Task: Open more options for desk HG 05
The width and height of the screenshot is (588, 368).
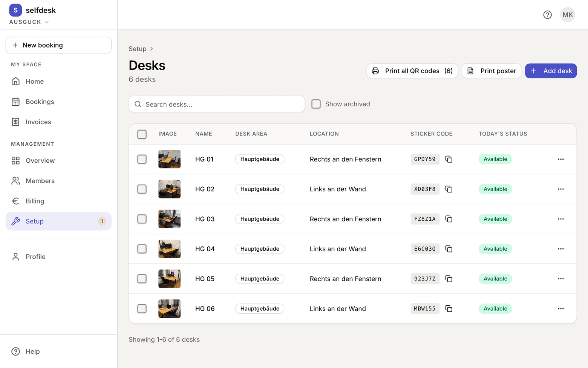Action: 561,279
